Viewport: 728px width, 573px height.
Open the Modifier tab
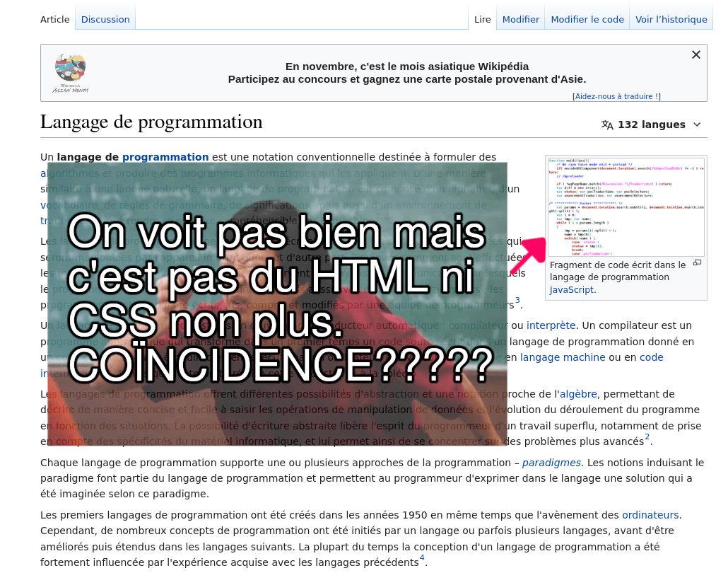coord(520,19)
